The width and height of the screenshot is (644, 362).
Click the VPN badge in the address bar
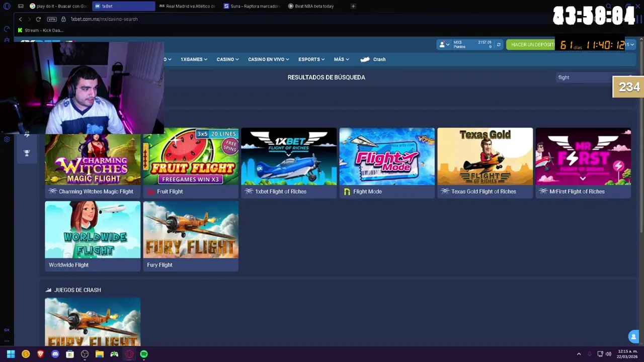(52, 19)
